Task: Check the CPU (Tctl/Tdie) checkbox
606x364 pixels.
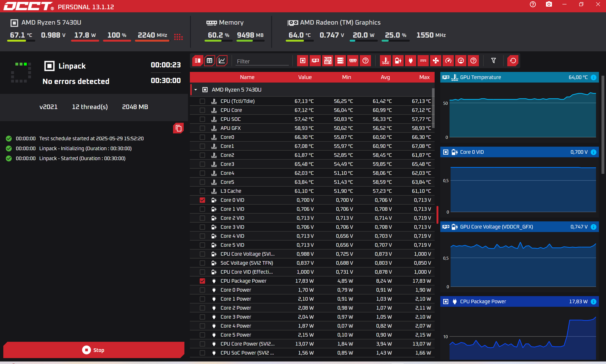Action: pyautogui.click(x=202, y=101)
